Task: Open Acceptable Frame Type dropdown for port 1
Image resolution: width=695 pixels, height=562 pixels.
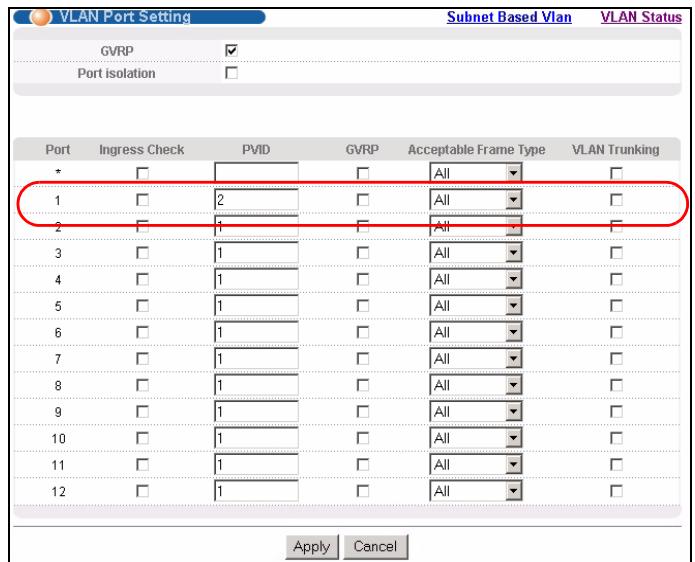Action: click(x=476, y=200)
